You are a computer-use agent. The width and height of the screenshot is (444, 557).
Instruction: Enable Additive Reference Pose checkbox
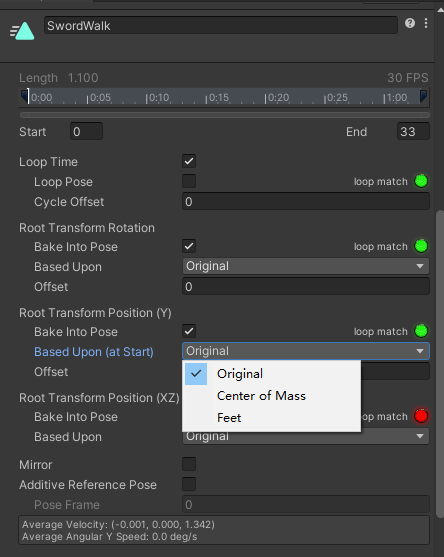[189, 484]
